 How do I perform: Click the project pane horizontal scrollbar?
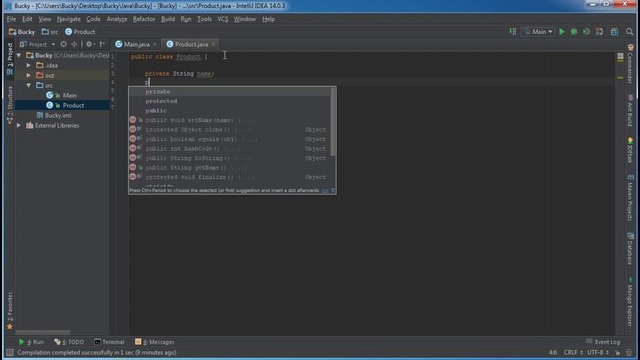43,332
